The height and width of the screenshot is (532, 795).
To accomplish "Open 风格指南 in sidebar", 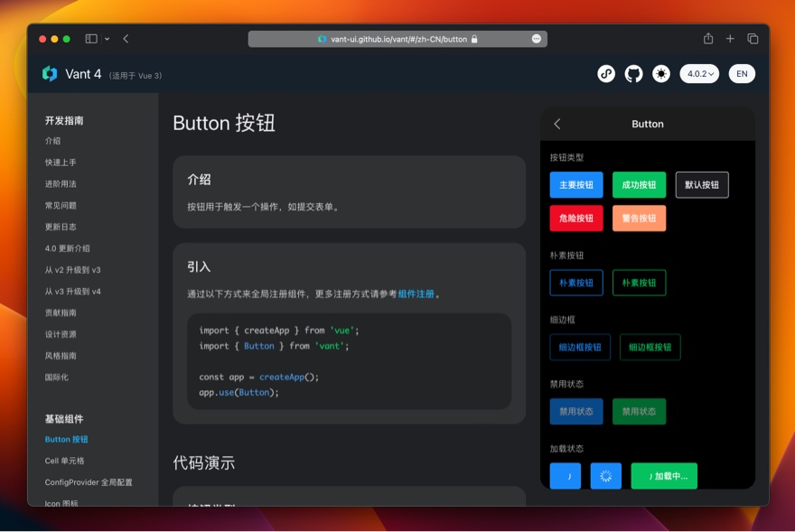I will coord(61,356).
